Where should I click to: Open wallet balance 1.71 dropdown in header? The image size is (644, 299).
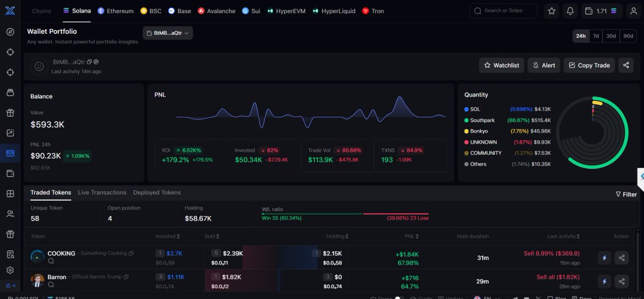(601, 11)
